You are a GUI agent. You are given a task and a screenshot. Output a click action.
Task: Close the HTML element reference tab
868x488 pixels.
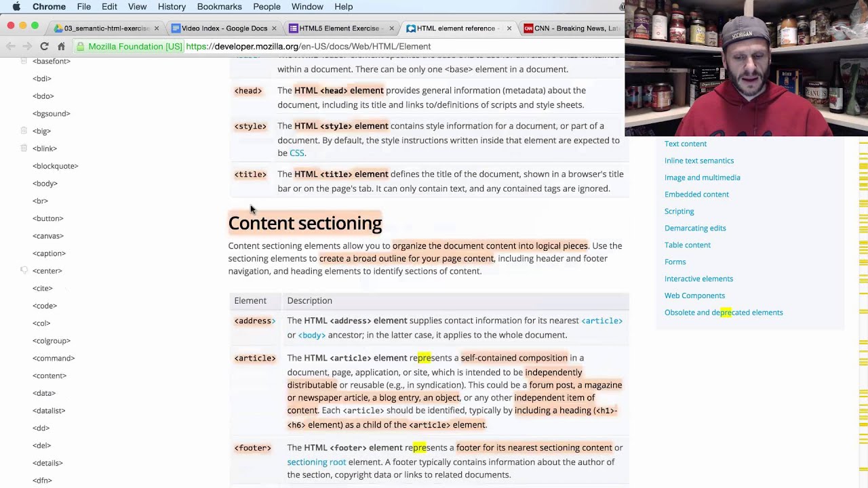point(509,28)
